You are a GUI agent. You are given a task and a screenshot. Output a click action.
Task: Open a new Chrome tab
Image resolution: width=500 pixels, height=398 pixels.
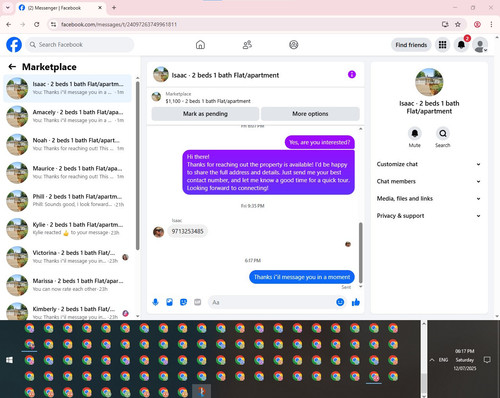tap(114, 7)
